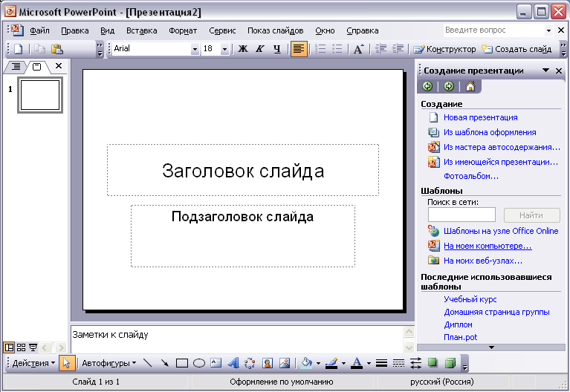Open the help question dropdown arrow

[x=549, y=30]
